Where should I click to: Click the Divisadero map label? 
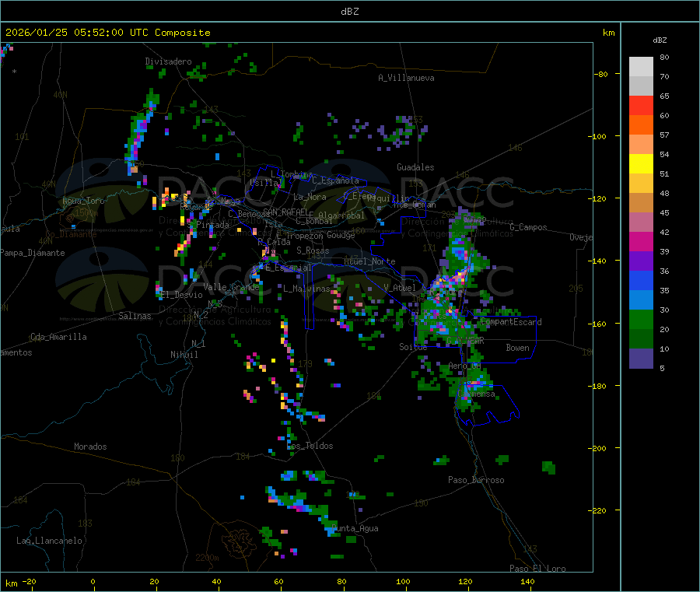click(x=168, y=61)
